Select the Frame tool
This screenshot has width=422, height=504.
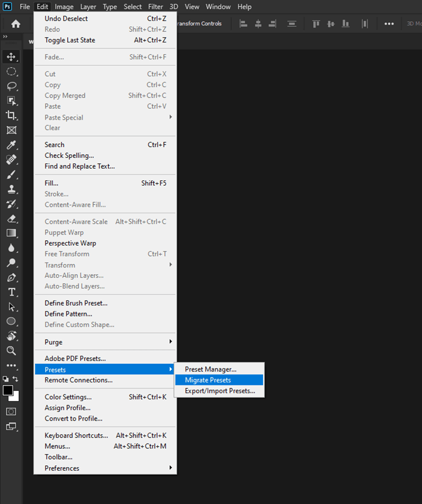tap(11, 130)
